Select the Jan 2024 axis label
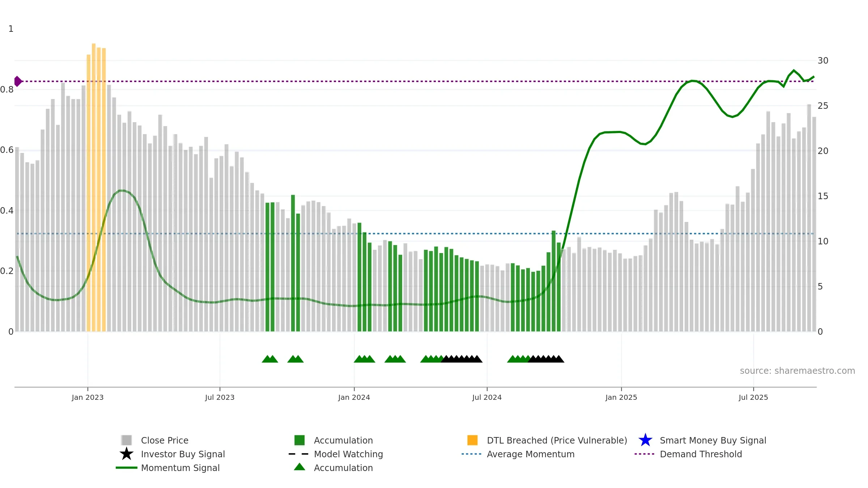Image resolution: width=868 pixels, height=488 pixels. (x=354, y=397)
